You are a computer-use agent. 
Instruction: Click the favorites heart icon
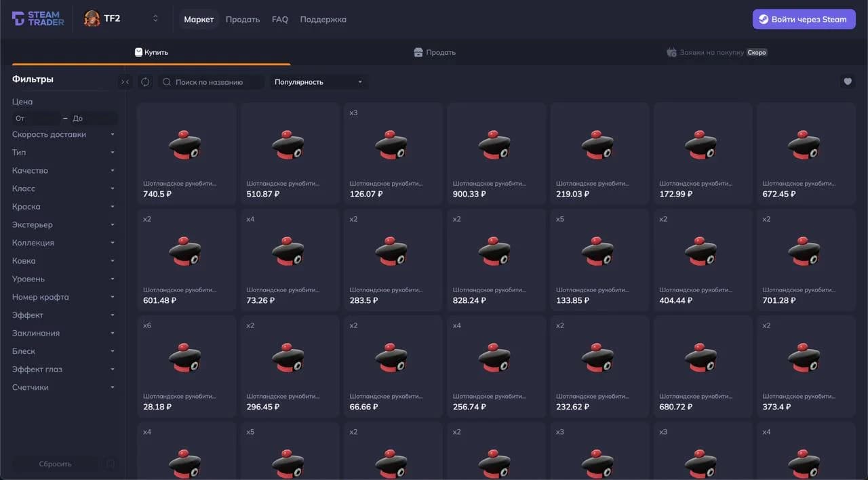pyautogui.click(x=848, y=81)
